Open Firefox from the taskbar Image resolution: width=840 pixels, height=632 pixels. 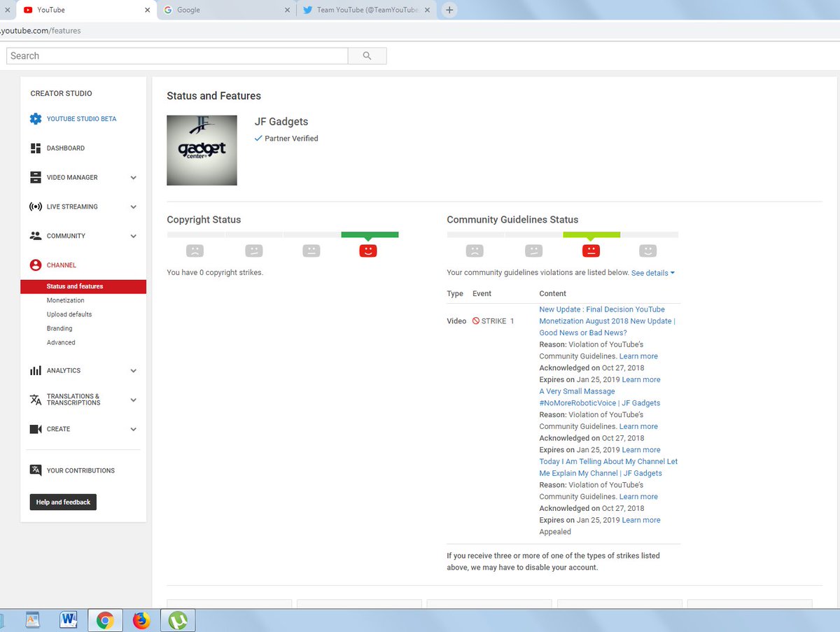tap(141, 620)
